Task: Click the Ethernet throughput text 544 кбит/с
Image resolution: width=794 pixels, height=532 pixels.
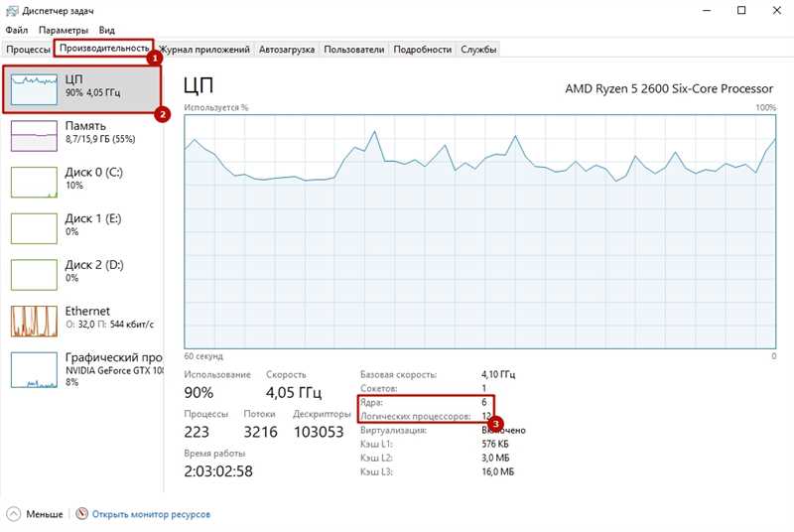Action: [x=132, y=325]
